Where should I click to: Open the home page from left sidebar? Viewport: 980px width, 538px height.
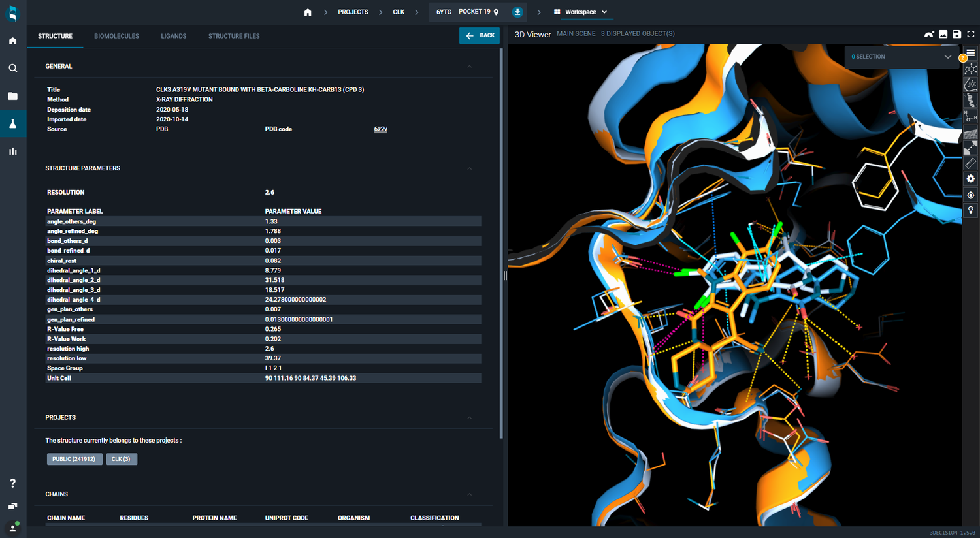point(12,40)
